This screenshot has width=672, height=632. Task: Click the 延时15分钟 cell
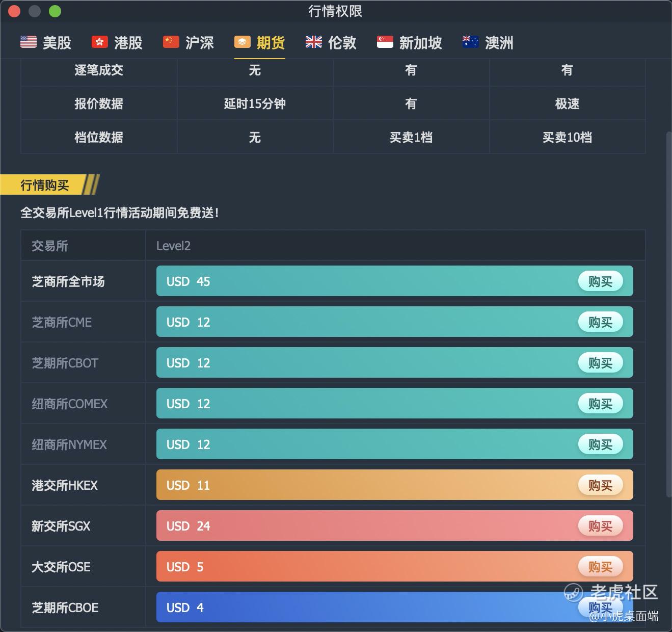pos(255,103)
